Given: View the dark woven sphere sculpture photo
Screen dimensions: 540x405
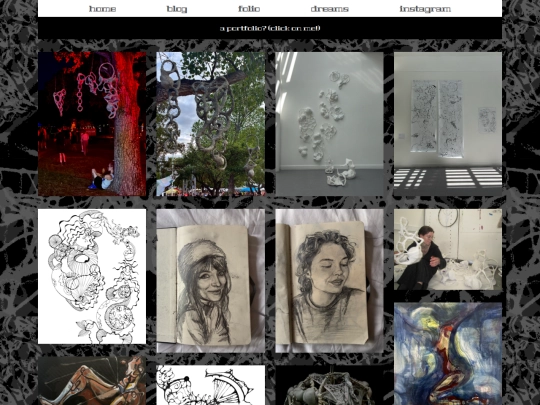Looking at the screenshot, I should pyautogui.click(x=329, y=385).
